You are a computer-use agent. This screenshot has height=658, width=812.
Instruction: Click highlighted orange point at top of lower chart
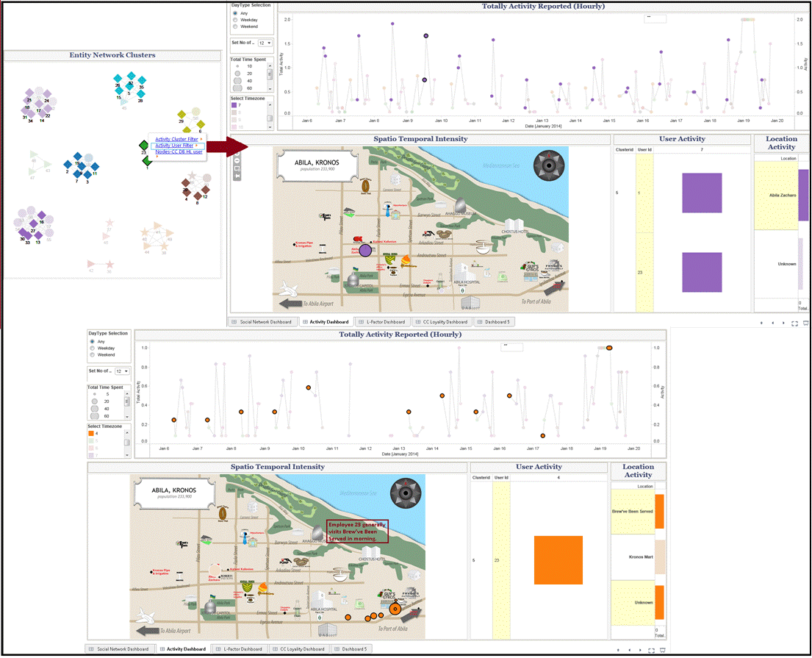pyautogui.click(x=609, y=348)
